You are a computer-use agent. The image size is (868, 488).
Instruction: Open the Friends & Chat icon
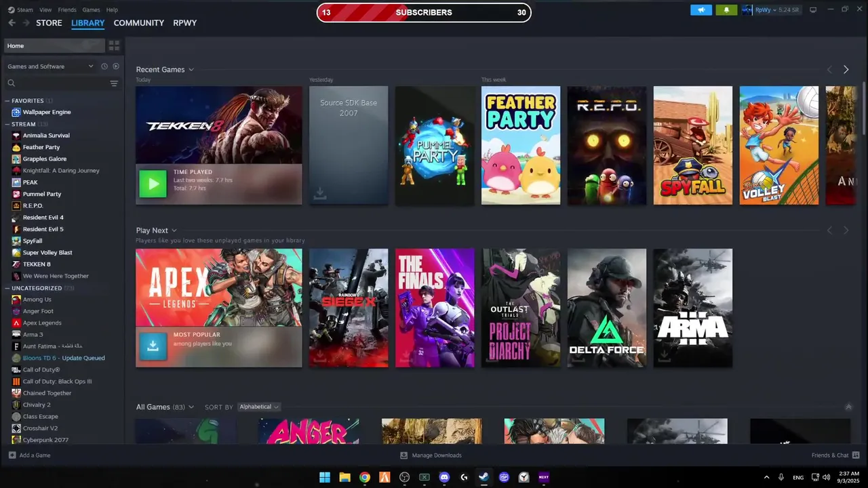856,455
